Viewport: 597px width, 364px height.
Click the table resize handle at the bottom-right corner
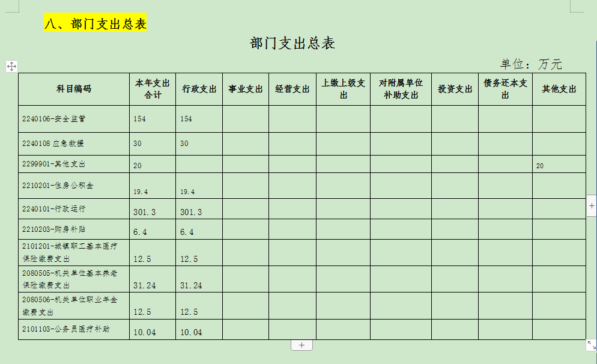click(591, 345)
